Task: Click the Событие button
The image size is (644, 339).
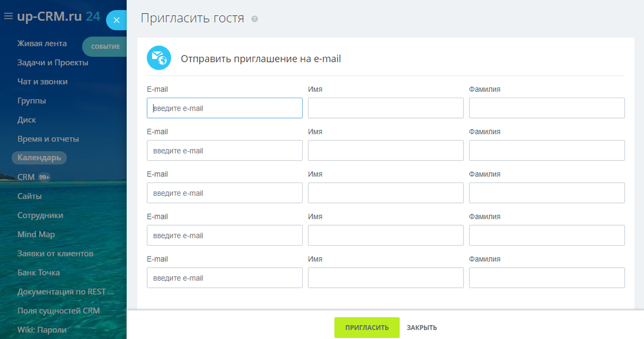Action: [x=105, y=47]
